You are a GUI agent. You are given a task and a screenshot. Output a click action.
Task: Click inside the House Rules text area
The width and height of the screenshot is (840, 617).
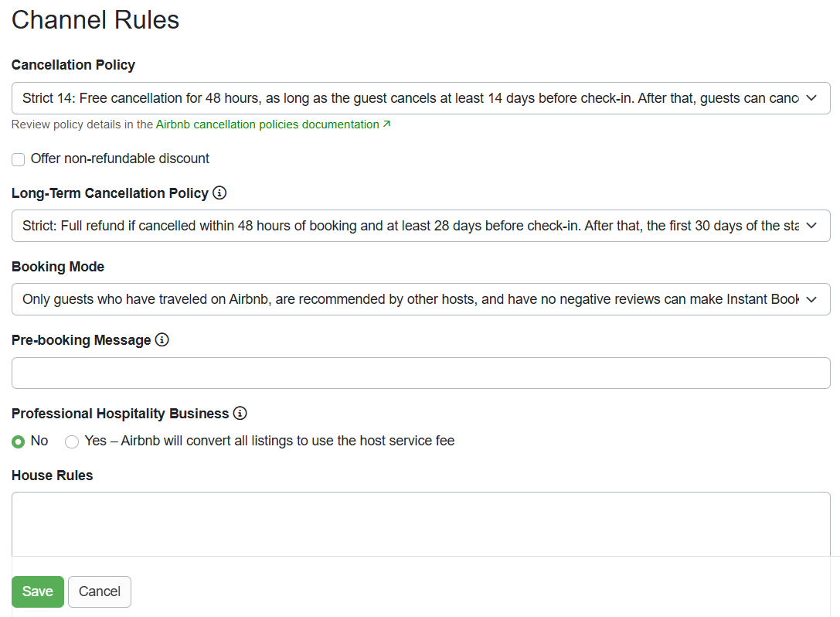point(420,523)
